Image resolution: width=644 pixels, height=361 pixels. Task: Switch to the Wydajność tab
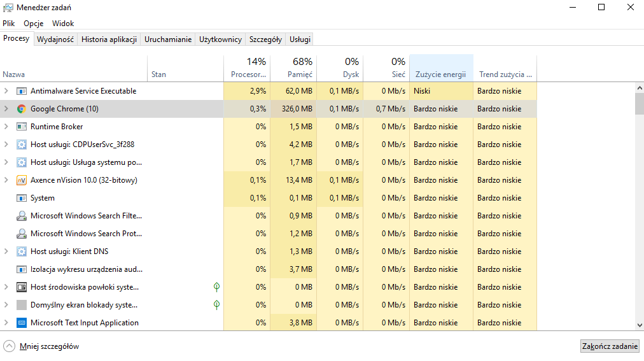coord(55,39)
